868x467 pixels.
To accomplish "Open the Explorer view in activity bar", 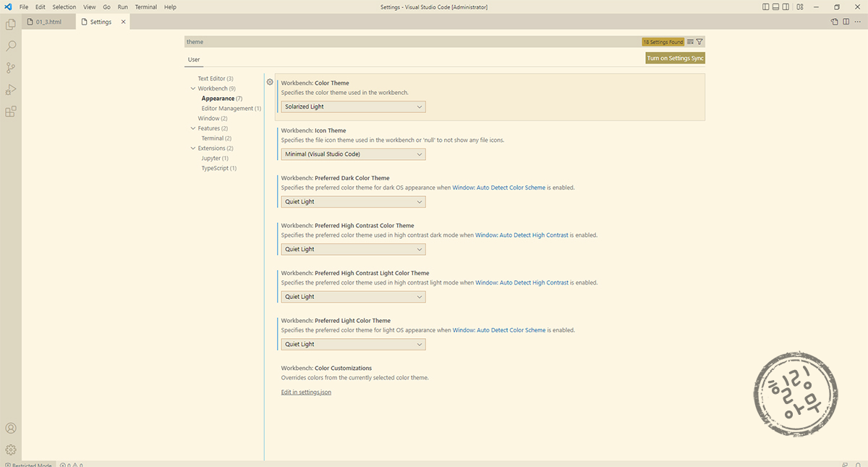I will 11,25.
